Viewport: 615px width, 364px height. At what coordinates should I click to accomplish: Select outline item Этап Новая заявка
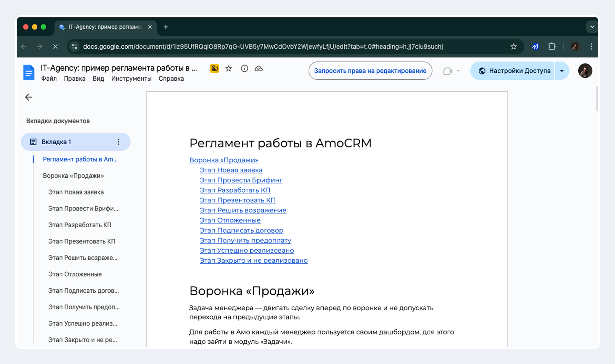[x=76, y=192]
